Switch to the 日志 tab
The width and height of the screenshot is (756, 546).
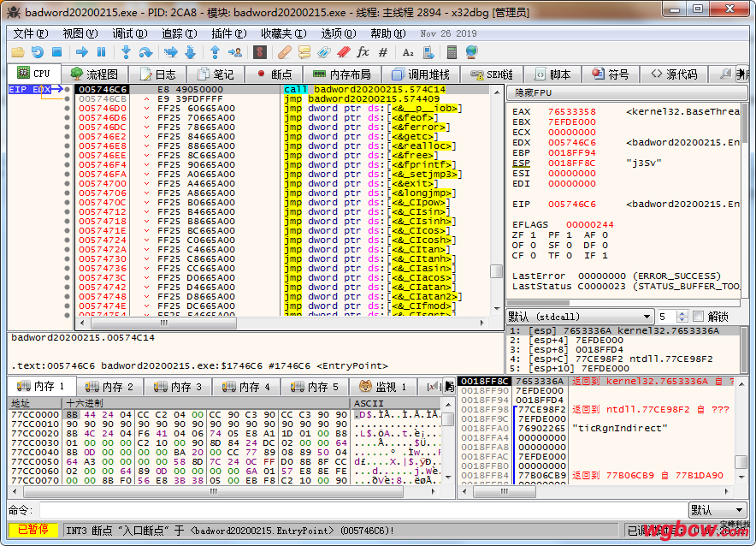tap(157, 74)
